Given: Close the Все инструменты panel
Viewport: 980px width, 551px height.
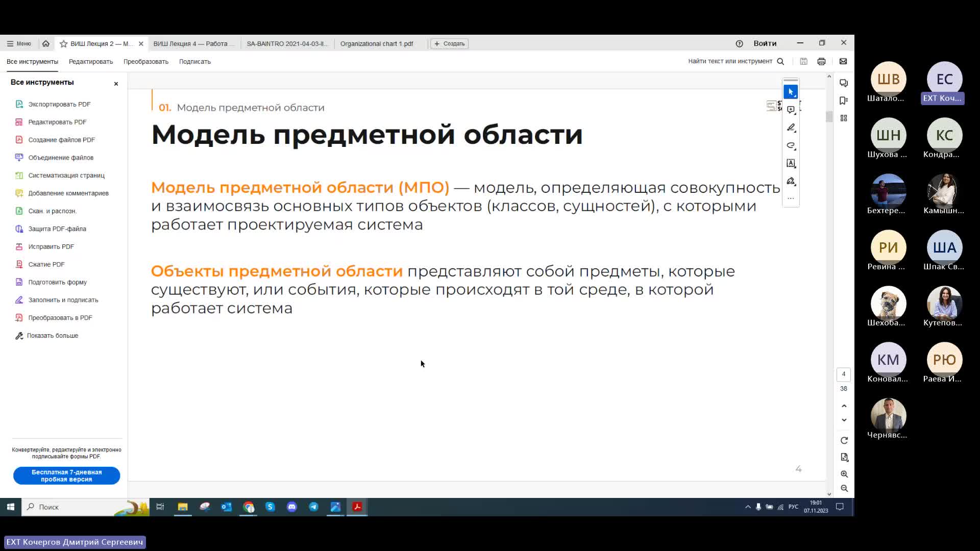Looking at the screenshot, I should tap(116, 84).
